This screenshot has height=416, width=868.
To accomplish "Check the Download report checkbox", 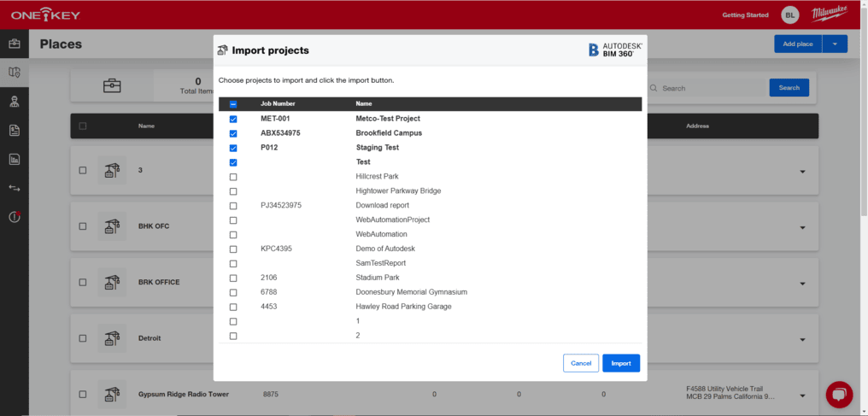I will [x=233, y=205].
